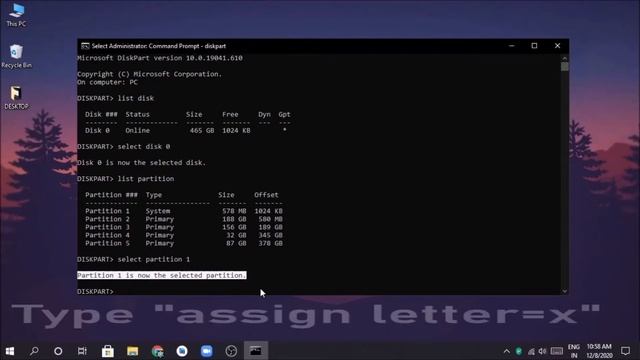Minimize the Command Prompt window
Screen dimensions: 640x360
[511, 46]
